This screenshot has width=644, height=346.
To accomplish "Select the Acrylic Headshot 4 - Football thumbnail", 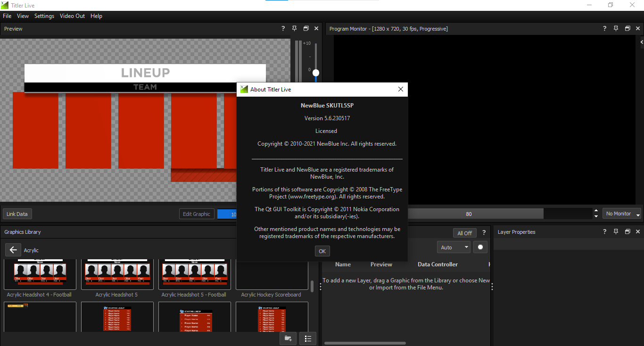I will [x=40, y=274].
